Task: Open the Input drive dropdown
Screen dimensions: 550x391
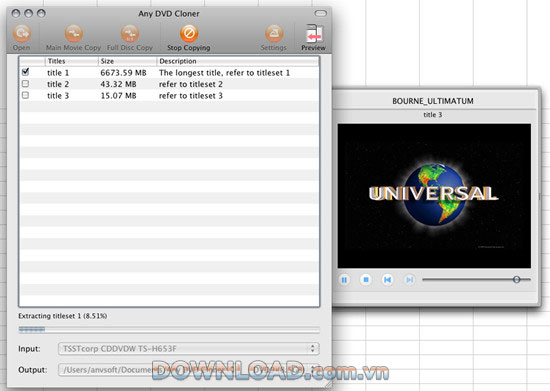Action: point(189,349)
